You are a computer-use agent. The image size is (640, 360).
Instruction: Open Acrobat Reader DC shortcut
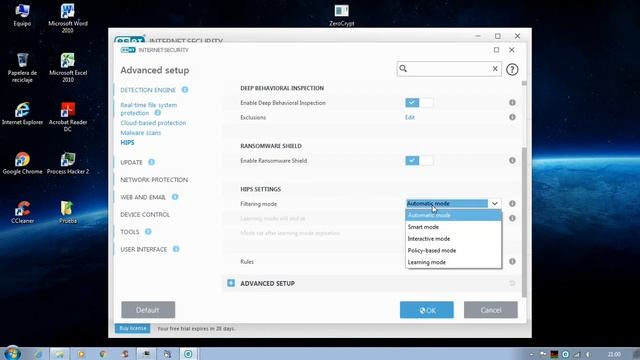[68, 117]
